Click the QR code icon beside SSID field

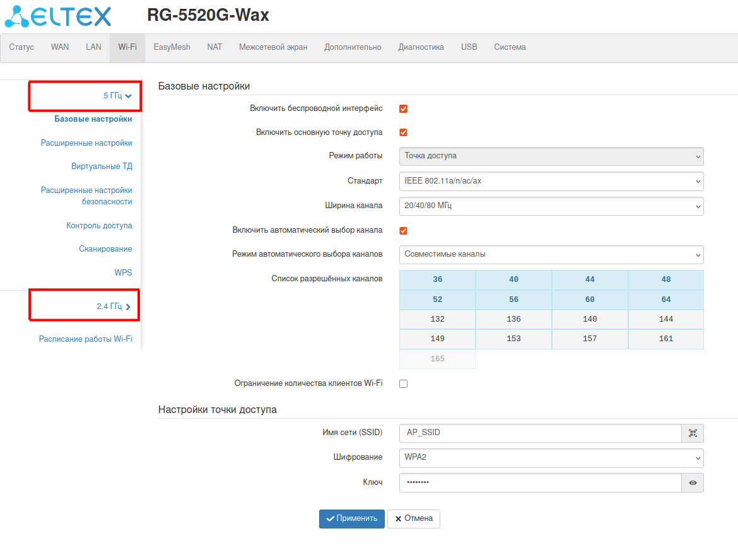(693, 433)
